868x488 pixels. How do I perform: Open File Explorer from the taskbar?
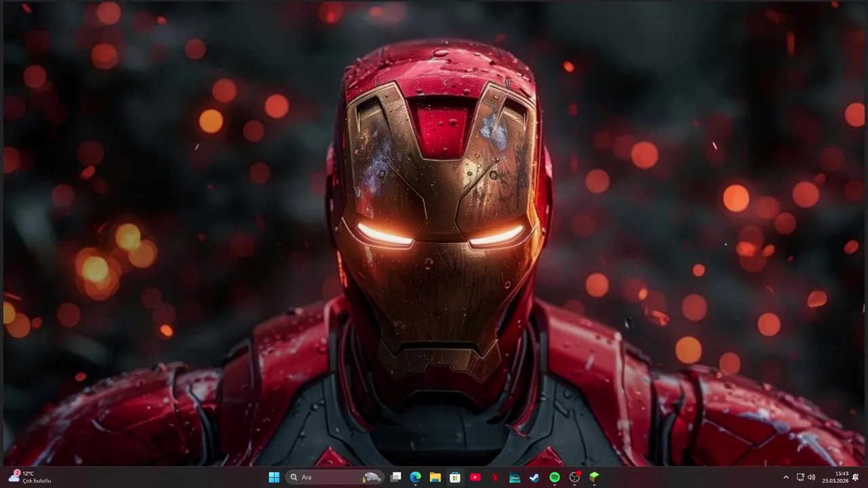click(x=435, y=477)
